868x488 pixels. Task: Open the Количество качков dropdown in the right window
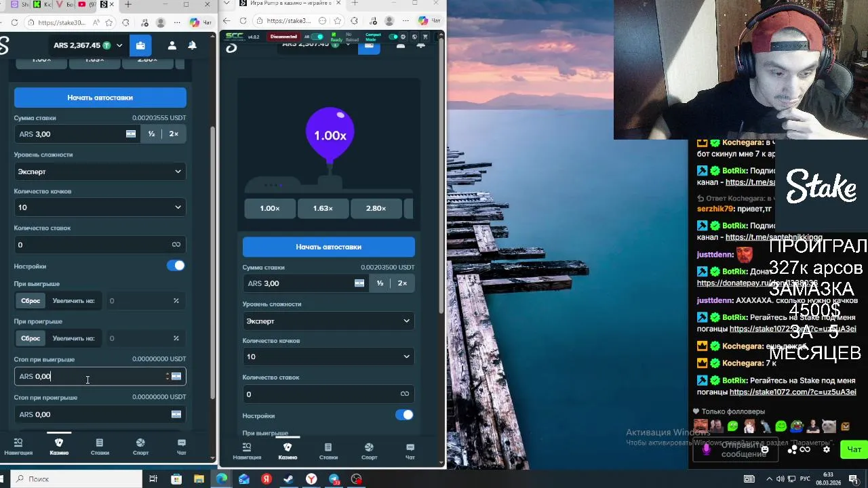coord(328,357)
